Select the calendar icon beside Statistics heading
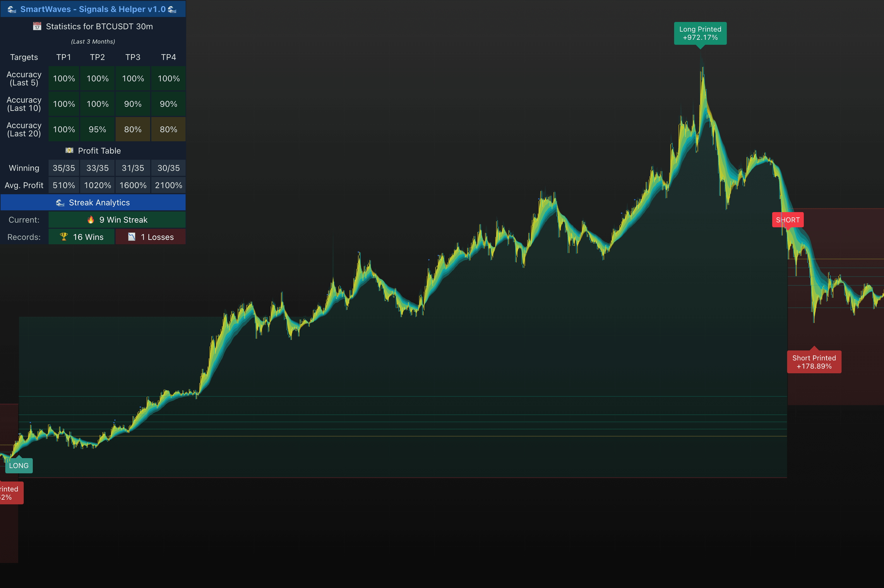Viewport: 884px width, 588px height. pos(37,26)
